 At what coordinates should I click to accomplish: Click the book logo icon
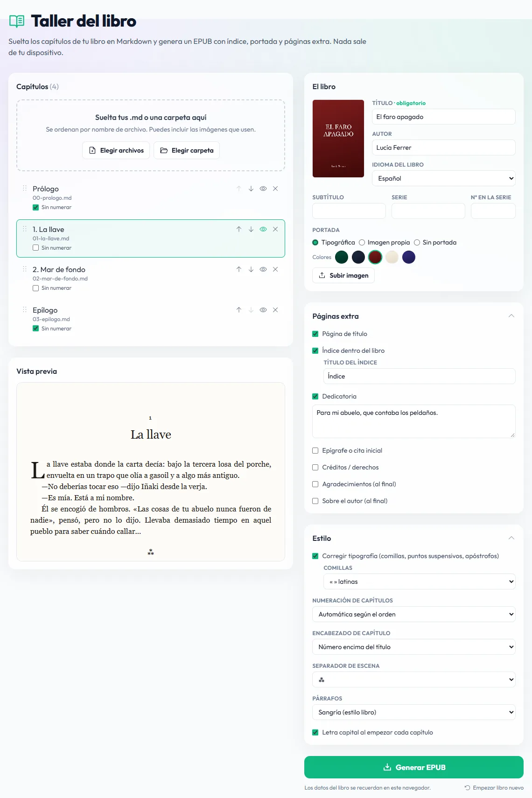coord(17,21)
